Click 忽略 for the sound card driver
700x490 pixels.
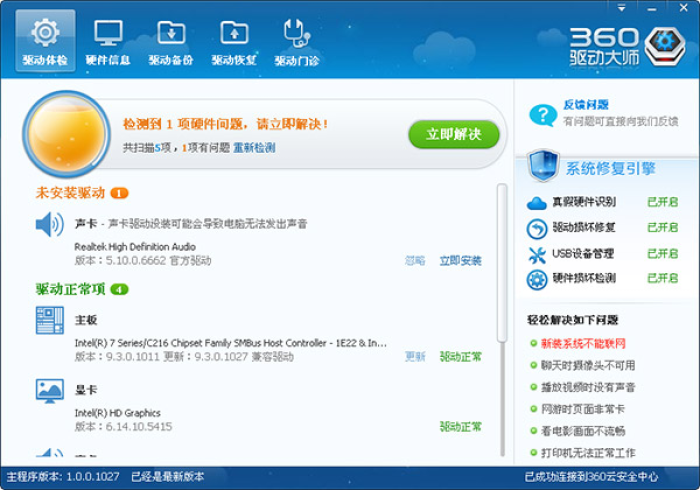click(414, 261)
